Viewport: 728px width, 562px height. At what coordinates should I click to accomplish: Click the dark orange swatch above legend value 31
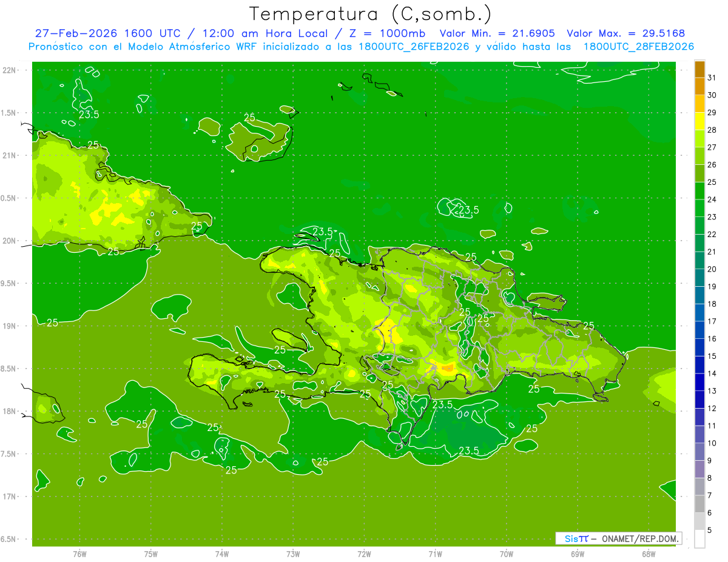699,69
